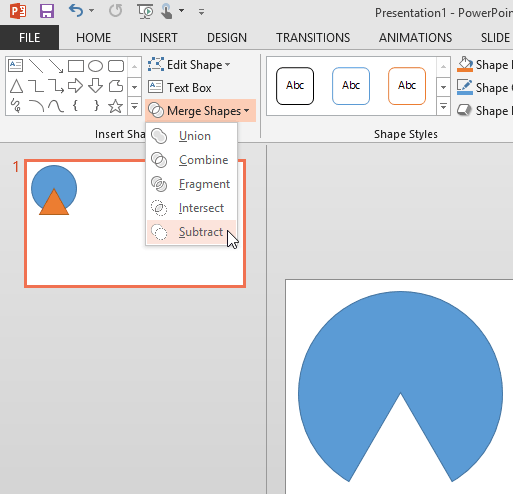Select the Arrow line shape
513x494 pixels.
pyautogui.click(x=56, y=66)
